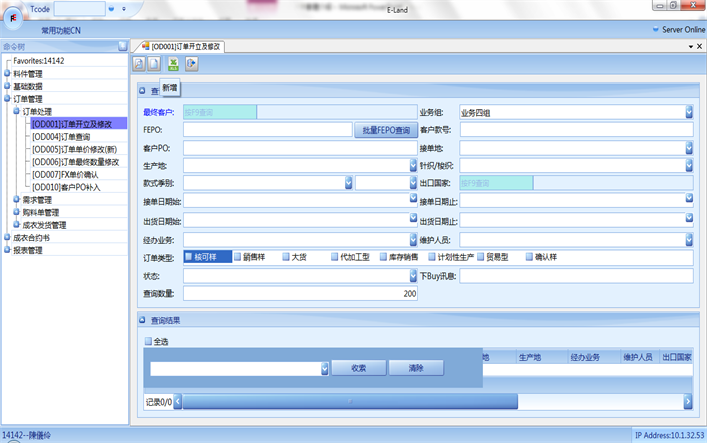
Task: Click the Excel export toolbar icon
Action: [173, 64]
